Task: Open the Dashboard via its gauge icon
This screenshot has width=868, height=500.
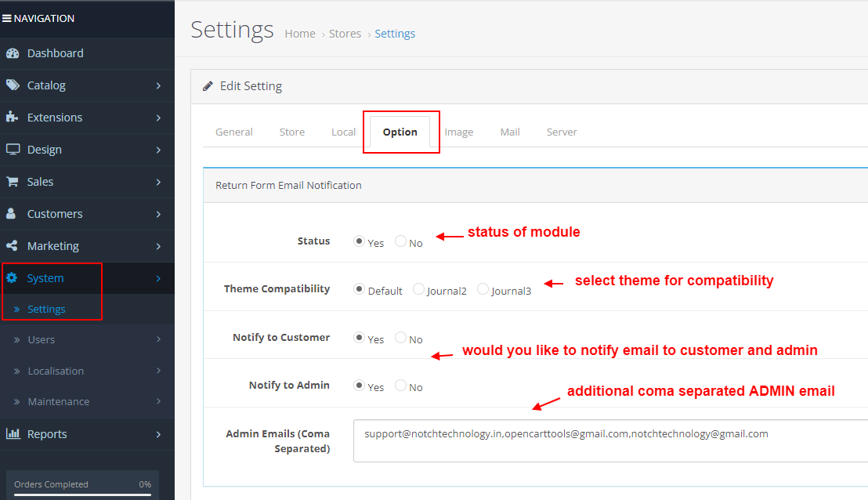Action: coord(12,53)
